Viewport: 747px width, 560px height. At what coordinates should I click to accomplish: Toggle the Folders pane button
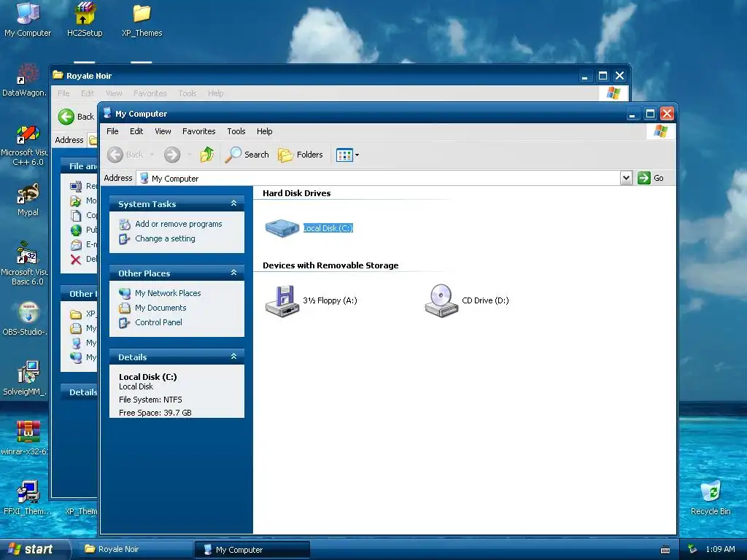(x=300, y=155)
